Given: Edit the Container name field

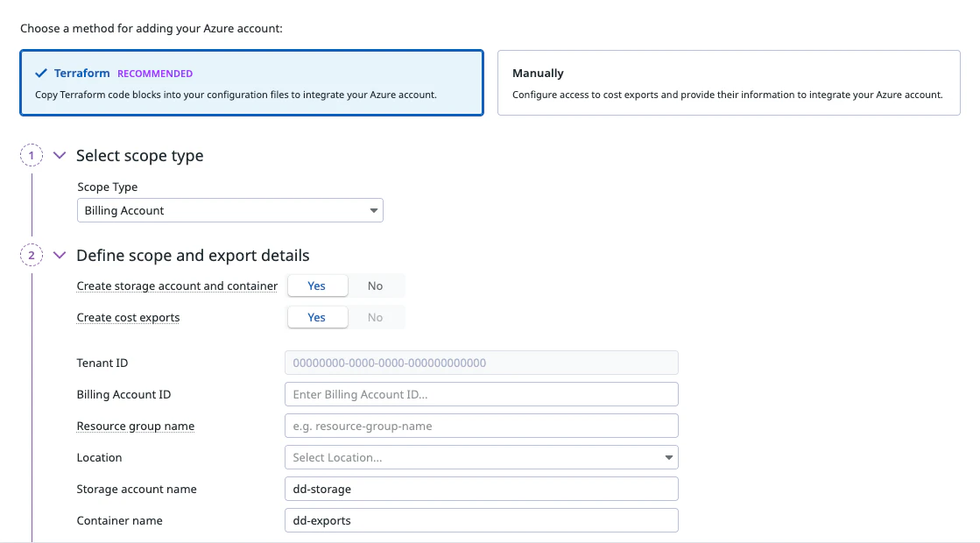Looking at the screenshot, I should pyautogui.click(x=481, y=520).
